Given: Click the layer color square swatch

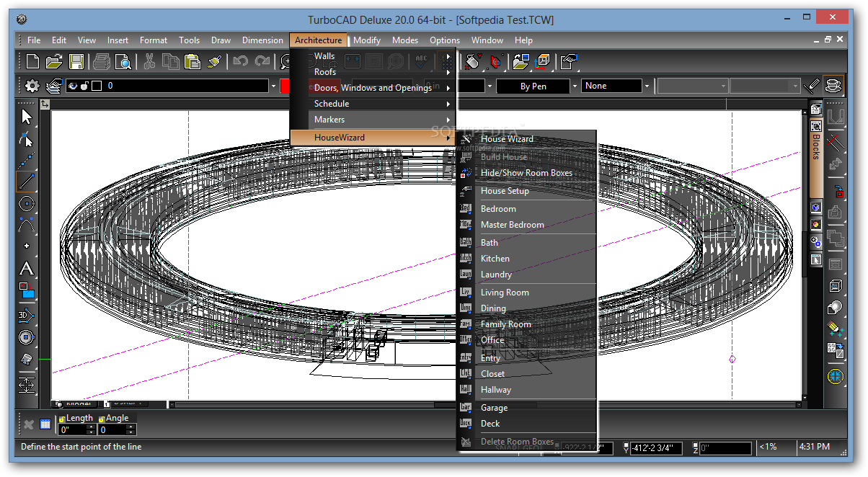Looking at the screenshot, I should (96, 86).
